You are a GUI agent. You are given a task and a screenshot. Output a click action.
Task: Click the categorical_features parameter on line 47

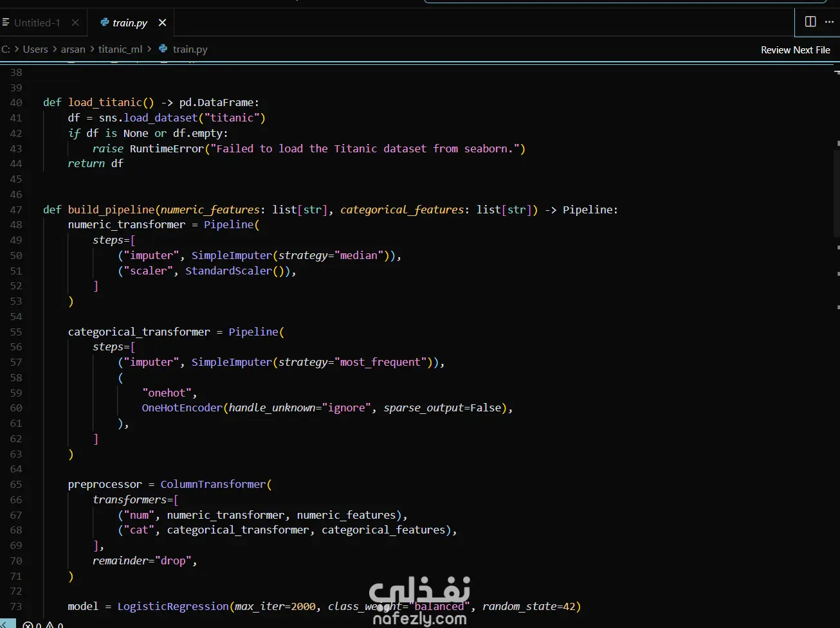(x=402, y=210)
